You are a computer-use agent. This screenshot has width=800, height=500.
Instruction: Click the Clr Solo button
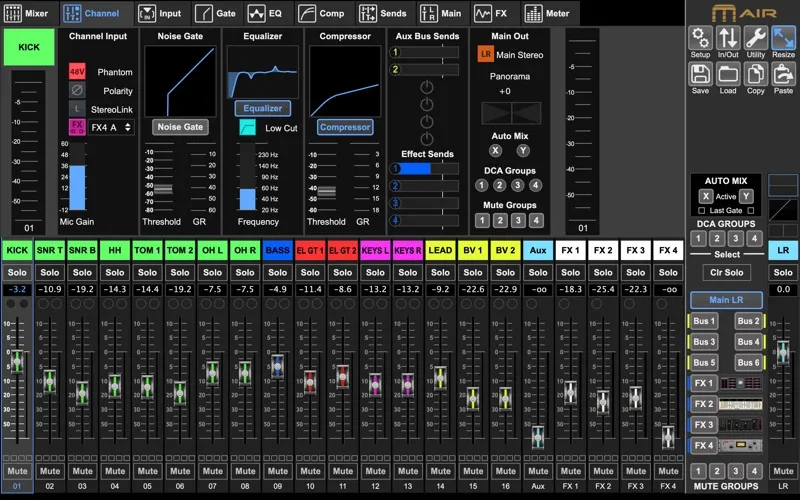727,272
